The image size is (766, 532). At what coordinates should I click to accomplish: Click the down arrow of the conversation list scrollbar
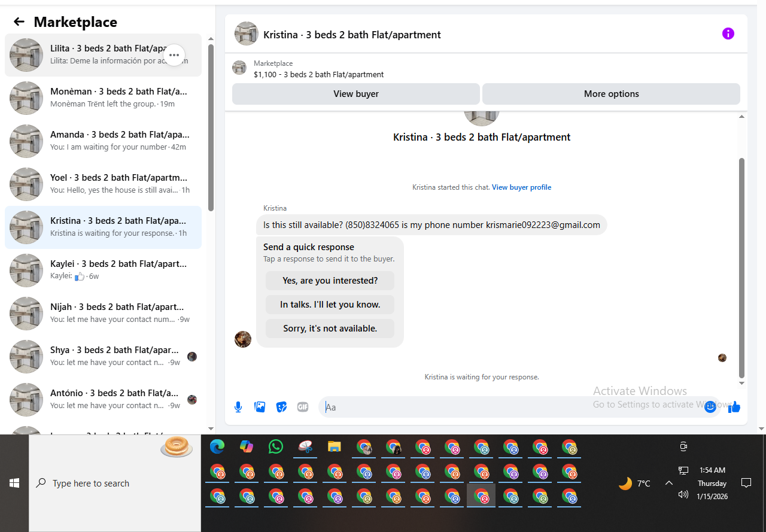pyautogui.click(x=211, y=428)
